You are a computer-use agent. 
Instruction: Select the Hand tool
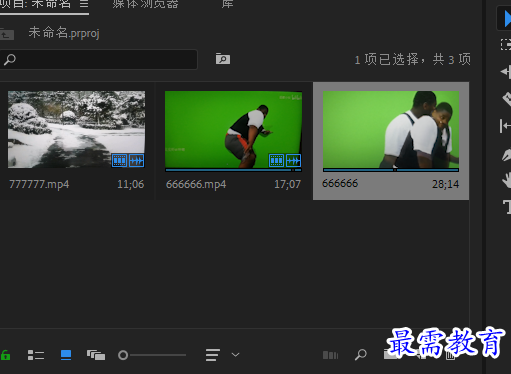click(x=506, y=180)
